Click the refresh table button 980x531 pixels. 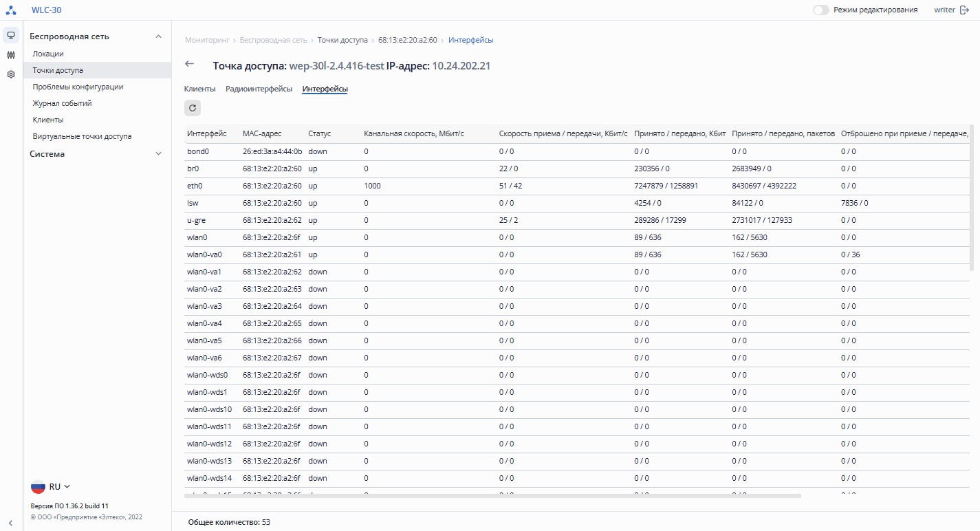click(193, 108)
